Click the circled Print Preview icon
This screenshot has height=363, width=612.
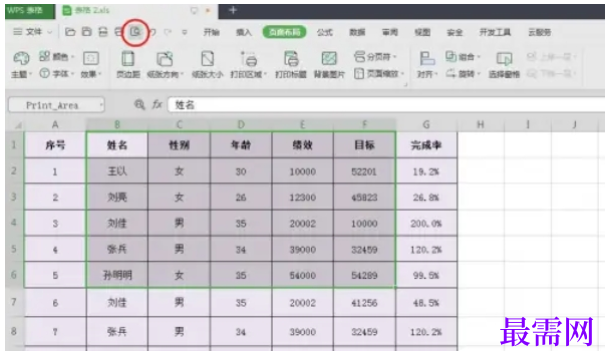(135, 32)
